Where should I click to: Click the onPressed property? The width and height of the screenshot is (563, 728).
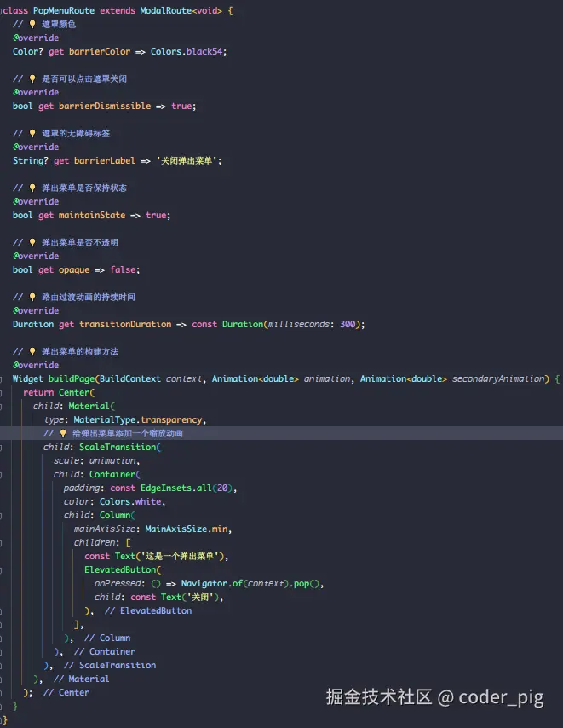click(119, 584)
